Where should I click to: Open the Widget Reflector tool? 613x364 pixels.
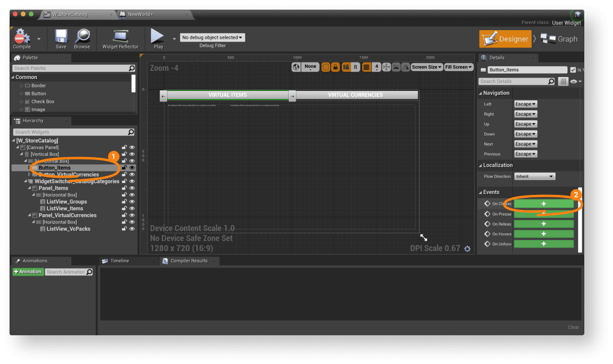pos(120,38)
